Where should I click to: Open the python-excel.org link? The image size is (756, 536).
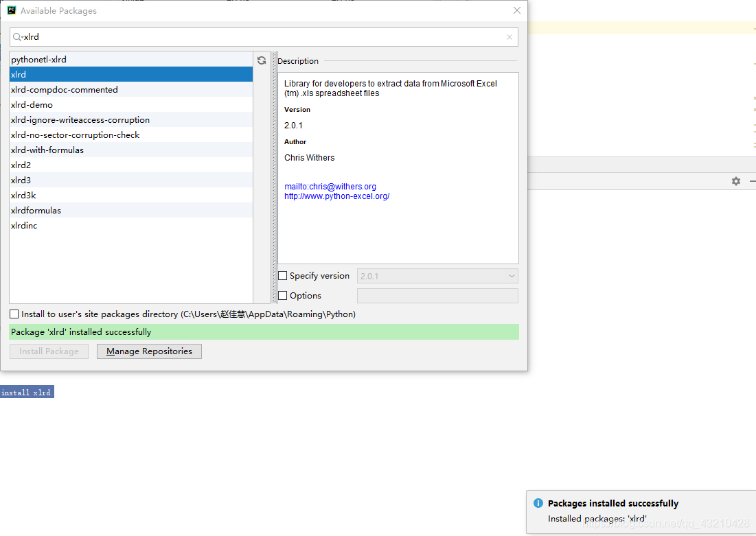point(336,196)
